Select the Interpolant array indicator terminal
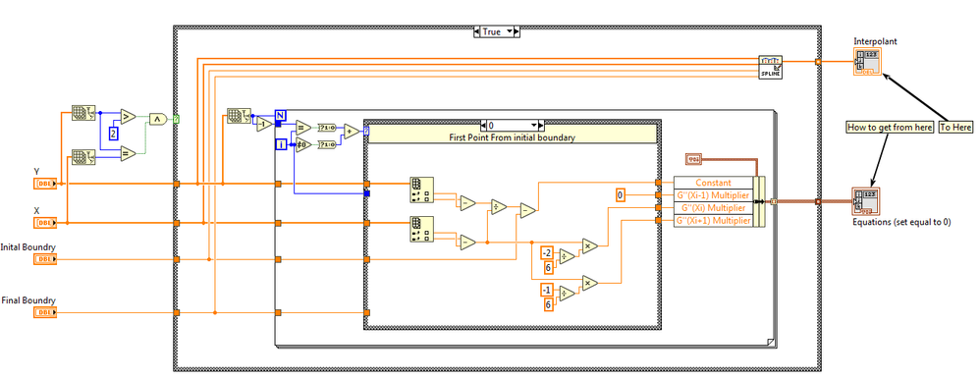Screen dimensions: 980x379 point(867,62)
